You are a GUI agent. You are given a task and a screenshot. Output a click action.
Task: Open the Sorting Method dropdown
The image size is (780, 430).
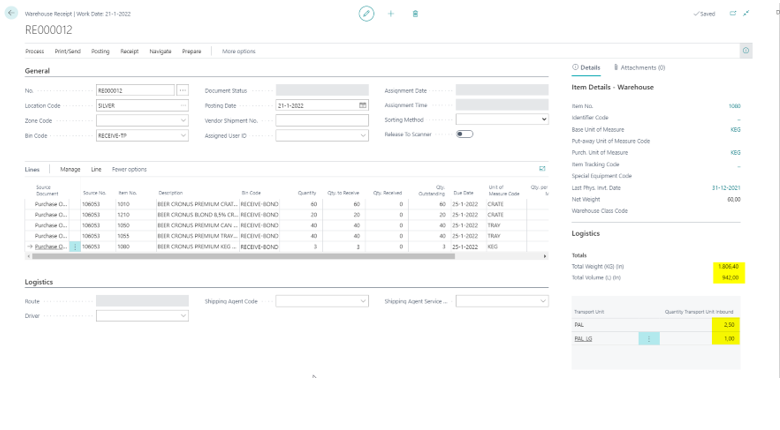543,119
